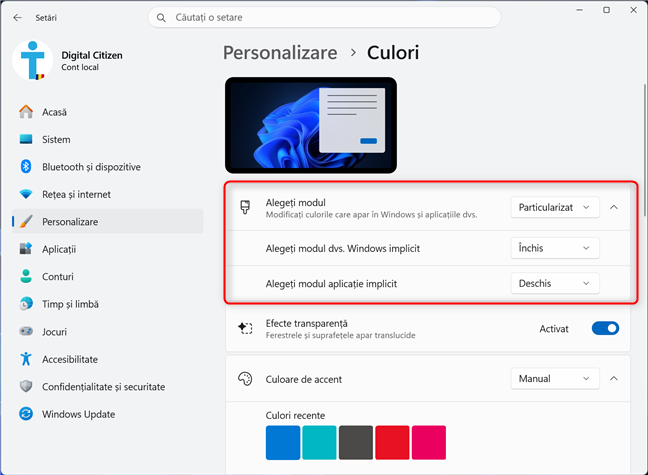This screenshot has width=648, height=475.
Task: Open Jocuri settings page
Action: coord(108,332)
